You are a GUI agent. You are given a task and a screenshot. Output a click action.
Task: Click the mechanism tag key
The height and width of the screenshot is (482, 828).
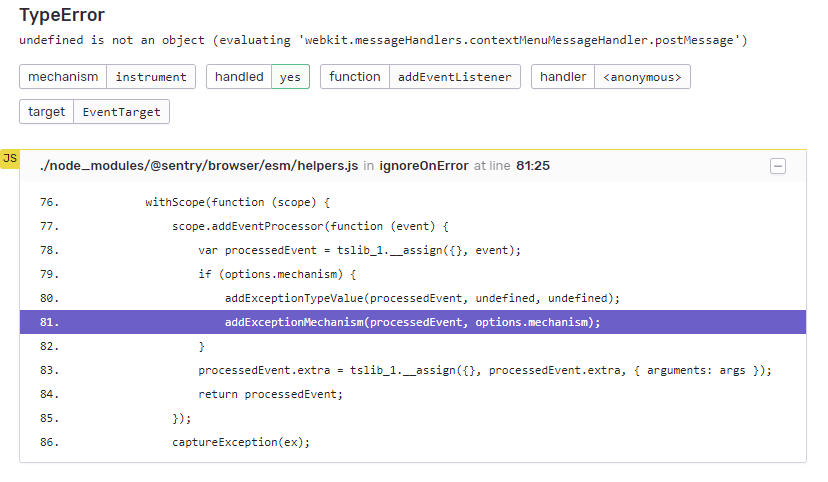(63, 77)
